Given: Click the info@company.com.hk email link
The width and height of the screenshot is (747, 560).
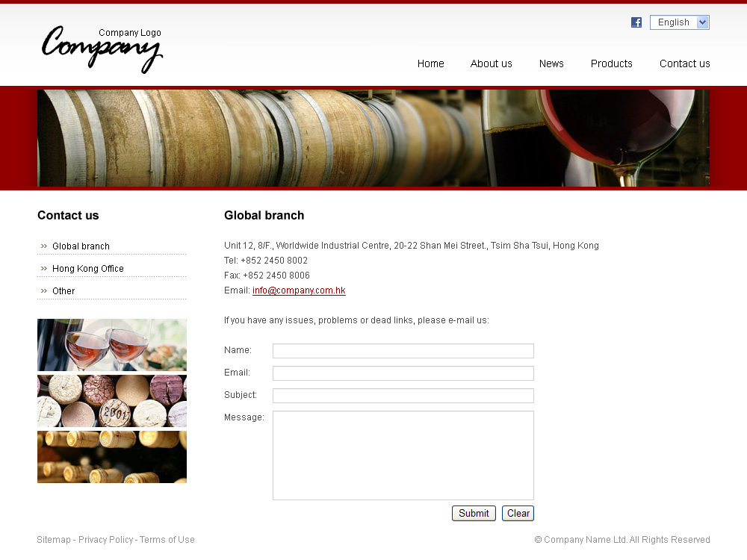Looking at the screenshot, I should pos(299,290).
